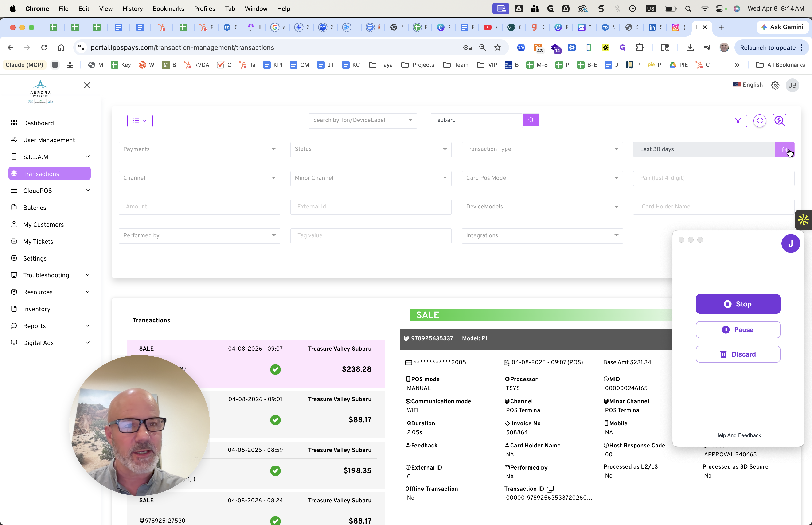The height and width of the screenshot is (525, 812).
Task: Open the Card Pos Mode dropdown
Action: point(542,178)
